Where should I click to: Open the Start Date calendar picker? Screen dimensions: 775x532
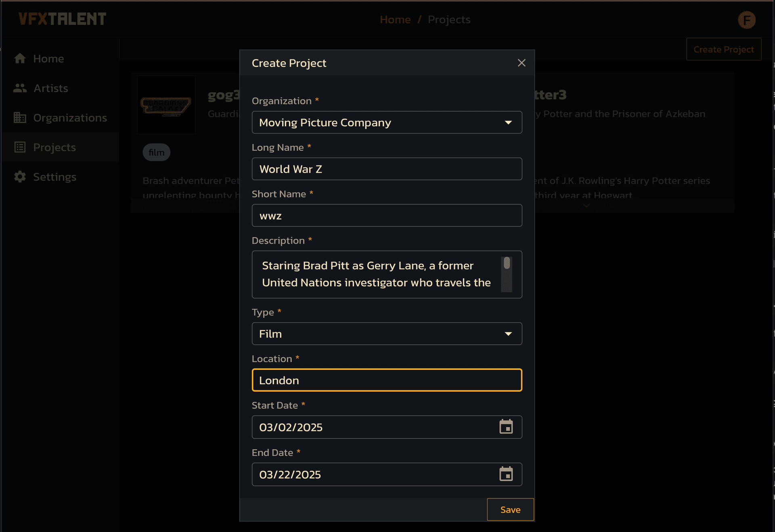point(506,427)
